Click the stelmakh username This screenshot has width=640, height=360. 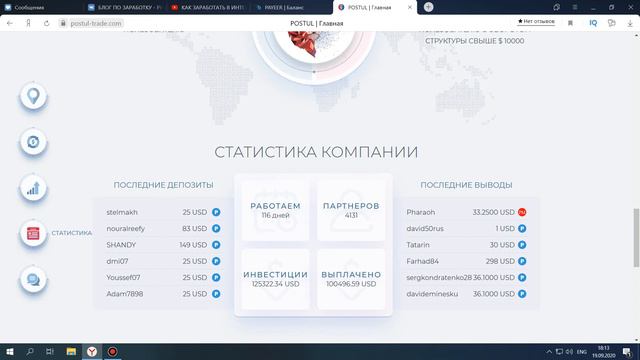tap(122, 212)
